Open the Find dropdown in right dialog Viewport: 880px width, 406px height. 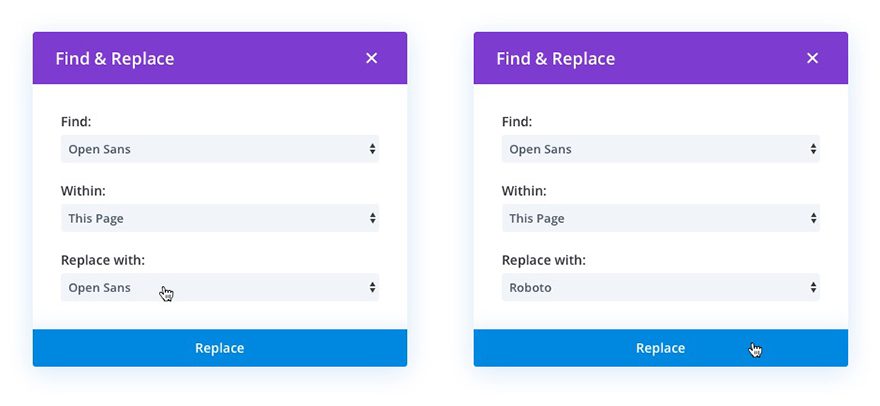(x=660, y=149)
